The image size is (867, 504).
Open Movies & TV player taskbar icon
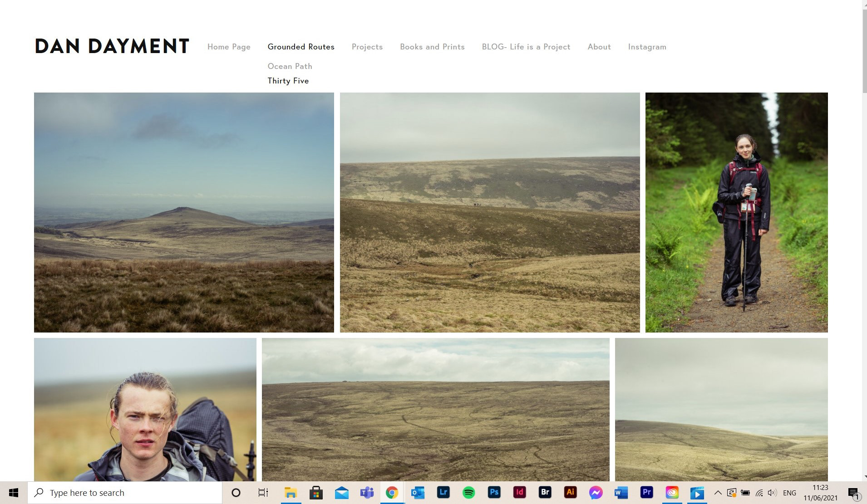(x=698, y=493)
